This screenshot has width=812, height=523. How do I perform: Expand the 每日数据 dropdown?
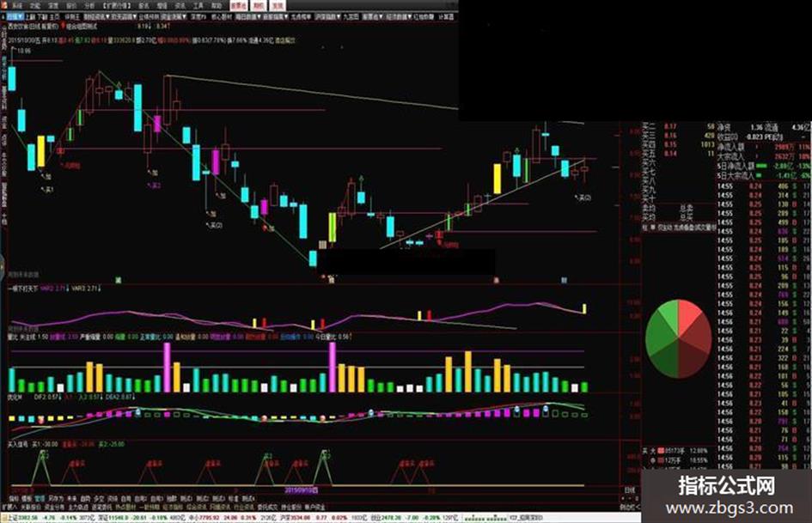pyautogui.click(x=247, y=16)
